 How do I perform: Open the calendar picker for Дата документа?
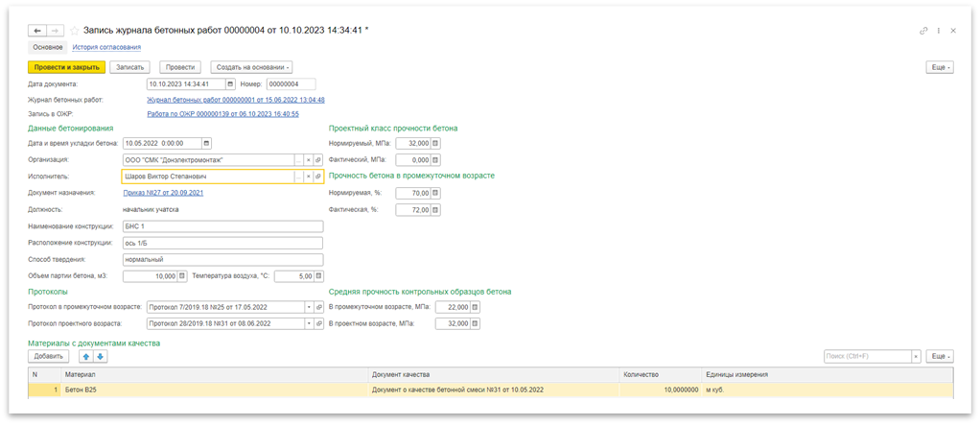click(x=230, y=83)
